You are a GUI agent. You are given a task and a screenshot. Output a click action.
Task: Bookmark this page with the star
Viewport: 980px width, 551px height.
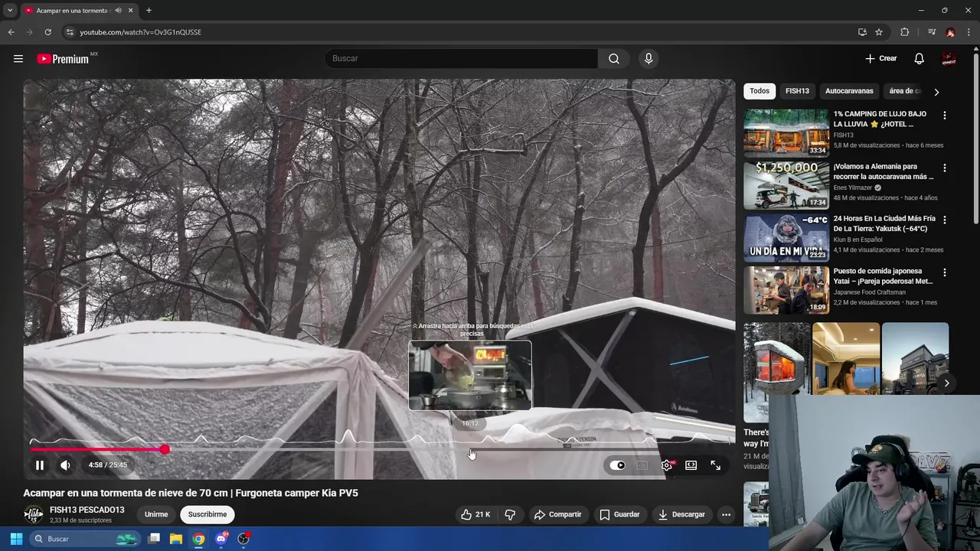(879, 32)
